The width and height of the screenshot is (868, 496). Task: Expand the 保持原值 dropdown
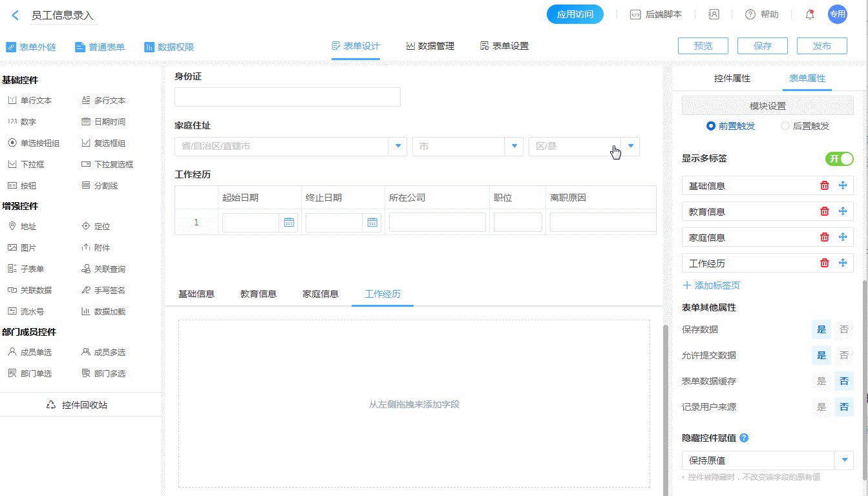click(x=844, y=460)
